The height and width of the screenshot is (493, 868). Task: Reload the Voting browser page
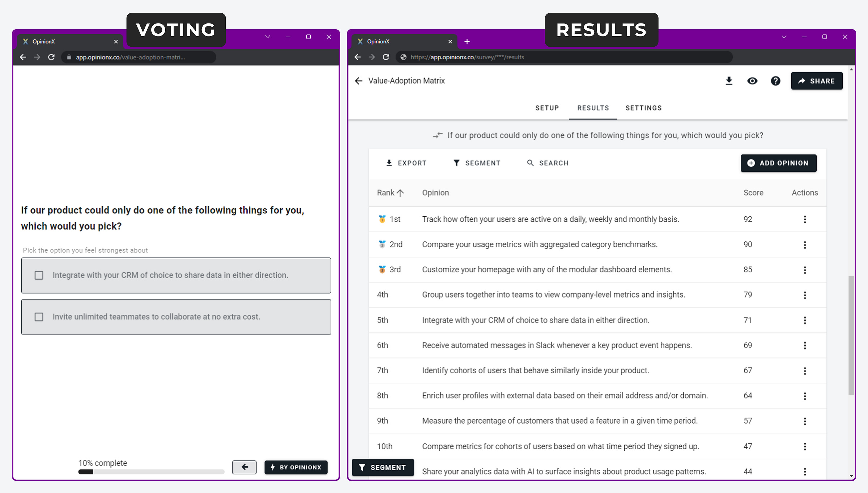tap(51, 57)
